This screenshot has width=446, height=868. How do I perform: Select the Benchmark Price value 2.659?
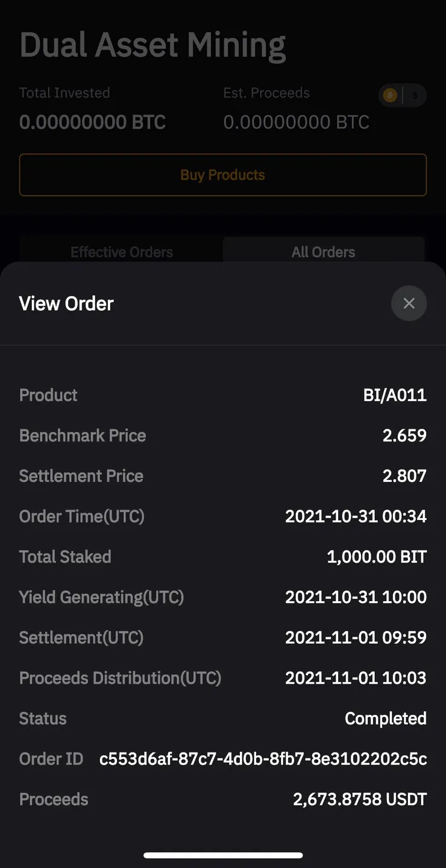[x=404, y=436]
